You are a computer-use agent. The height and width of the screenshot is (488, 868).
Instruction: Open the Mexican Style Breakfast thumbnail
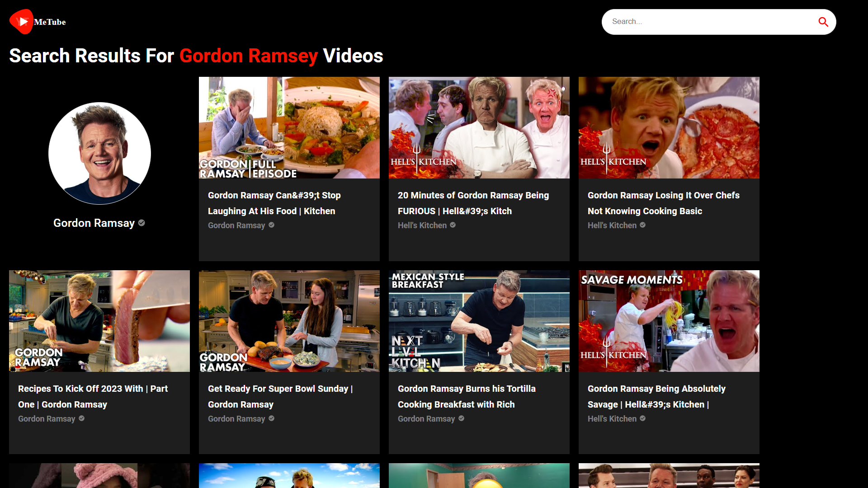[x=479, y=321]
